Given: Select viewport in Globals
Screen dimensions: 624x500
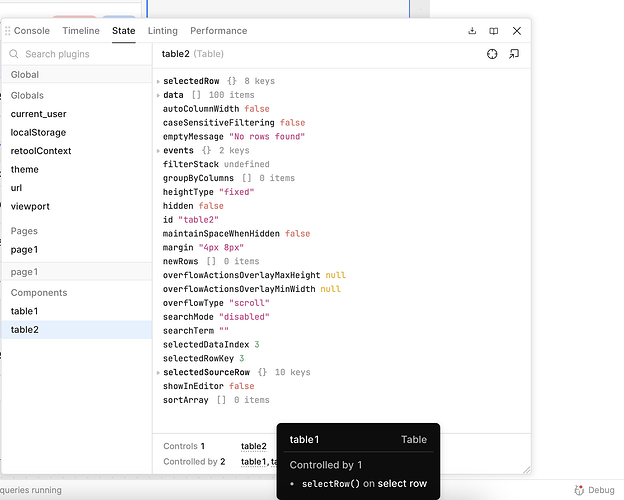Looking at the screenshot, I should [30, 206].
